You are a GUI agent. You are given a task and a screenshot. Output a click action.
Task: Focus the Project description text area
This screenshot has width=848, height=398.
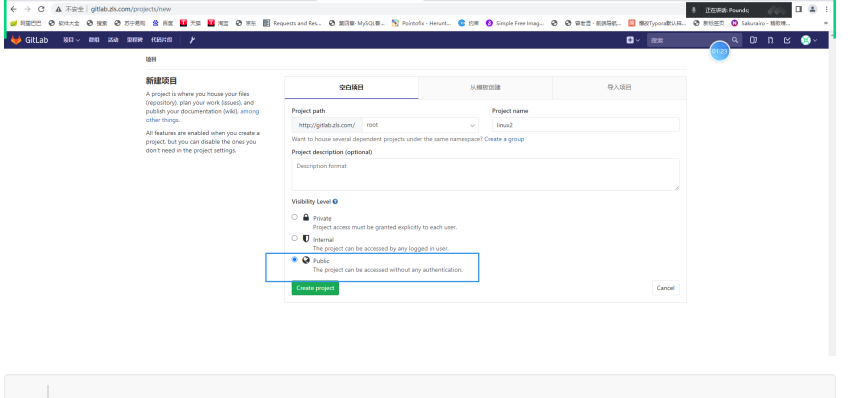click(485, 174)
